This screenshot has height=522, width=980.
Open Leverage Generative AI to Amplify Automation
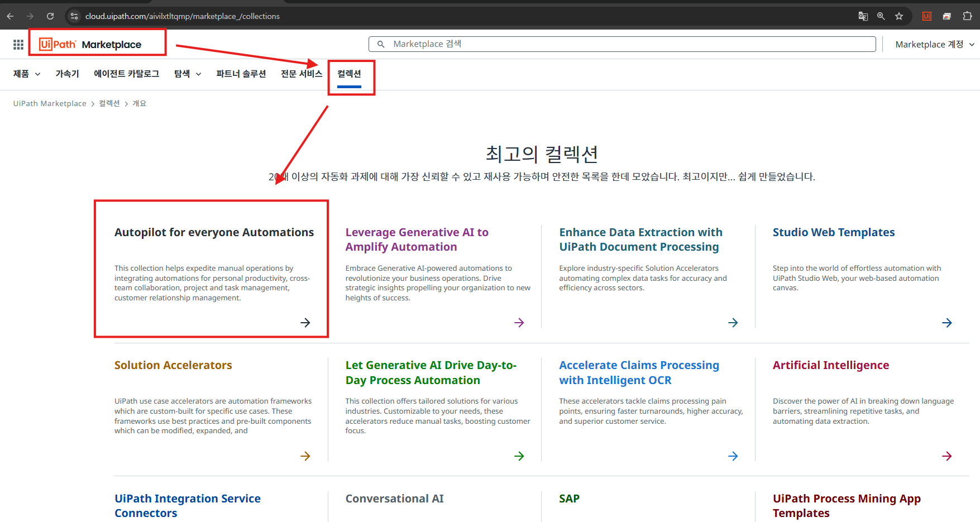417,240
